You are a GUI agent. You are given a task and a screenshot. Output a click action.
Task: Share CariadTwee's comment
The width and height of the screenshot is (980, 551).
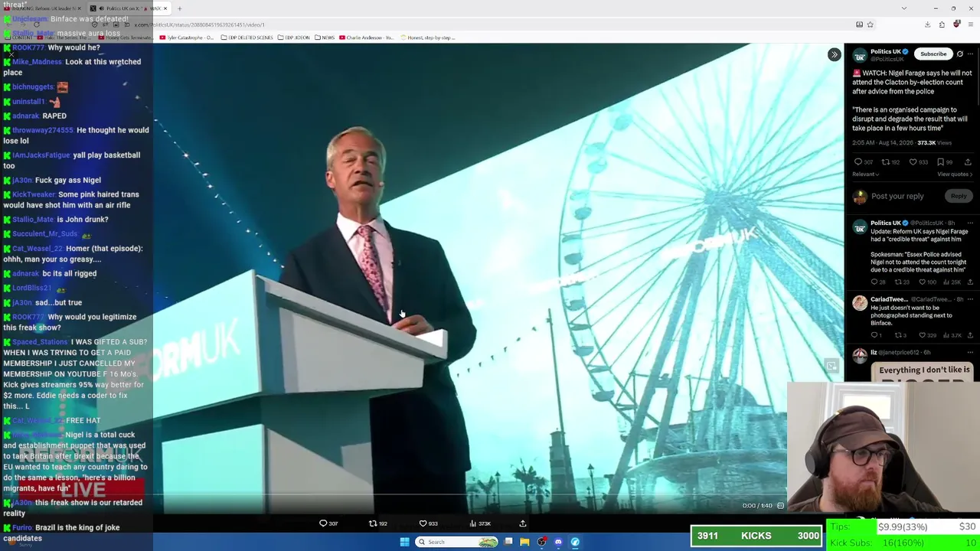coord(970,335)
